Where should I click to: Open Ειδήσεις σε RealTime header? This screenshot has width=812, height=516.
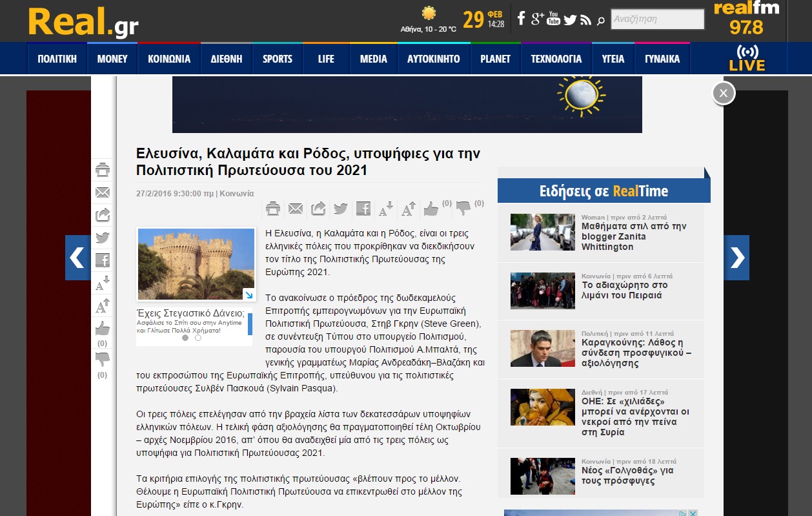pos(604,191)
